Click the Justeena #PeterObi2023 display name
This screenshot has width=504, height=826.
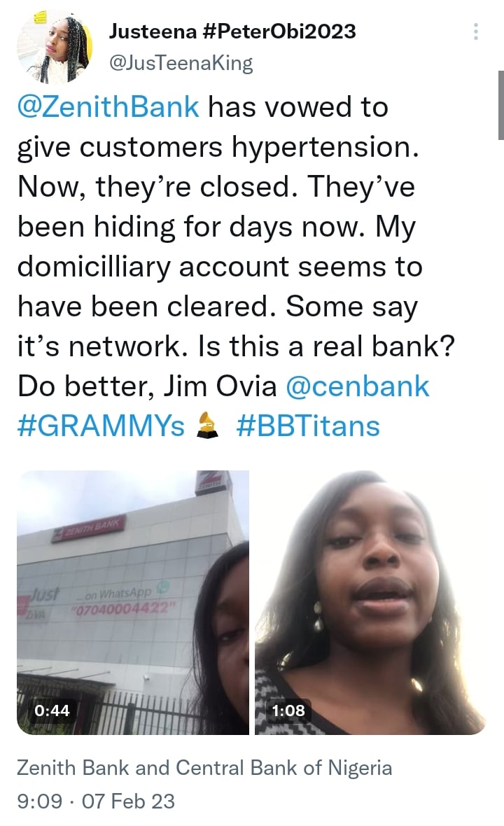(x=232, y=31)
